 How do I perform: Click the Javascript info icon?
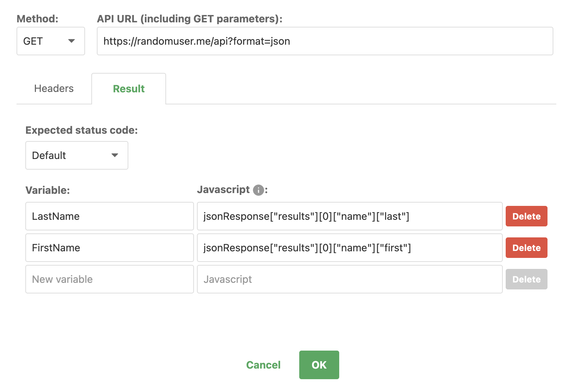pyautogui.click(x=259, y=190)
